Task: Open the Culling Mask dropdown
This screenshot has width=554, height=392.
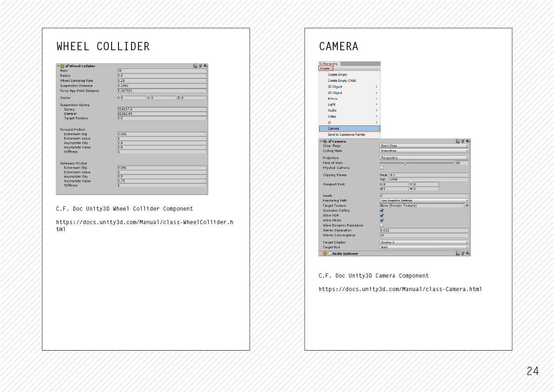Action: 424,151
